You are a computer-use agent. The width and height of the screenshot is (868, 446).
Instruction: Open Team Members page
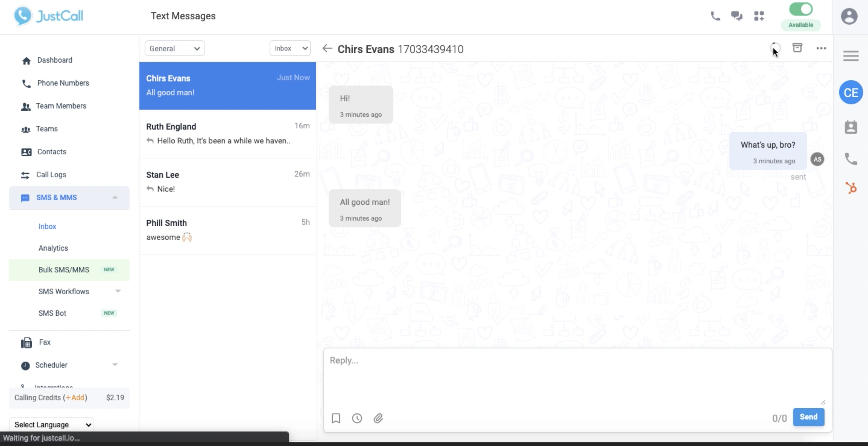pyautogui.click(x=61, y=106)
